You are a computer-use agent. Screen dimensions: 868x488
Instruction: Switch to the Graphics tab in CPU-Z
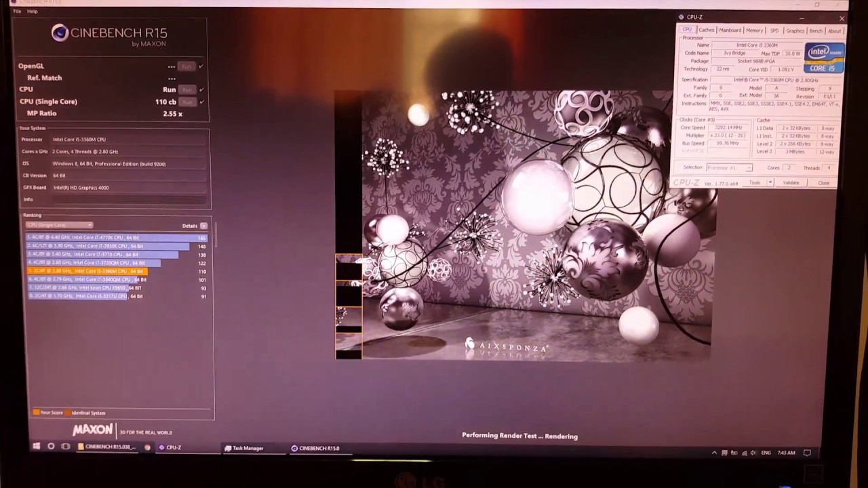click(x=795, y=30)
